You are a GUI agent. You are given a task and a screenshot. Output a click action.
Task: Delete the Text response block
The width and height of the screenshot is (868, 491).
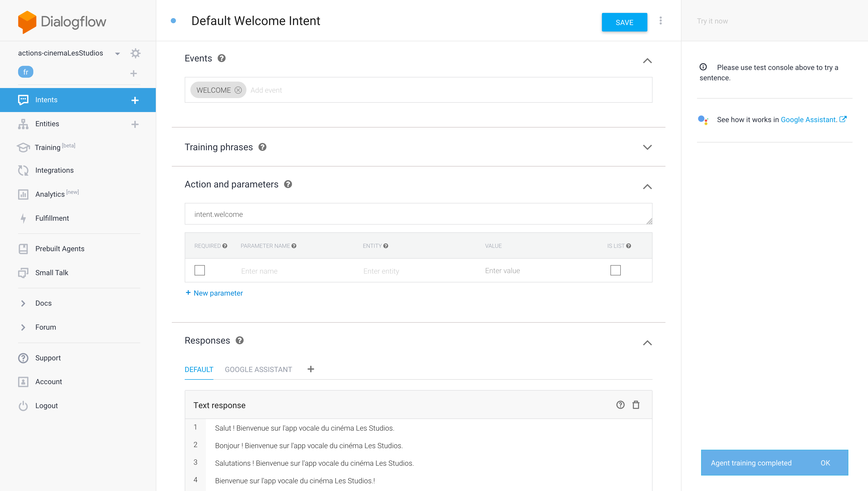pos(636,405)
